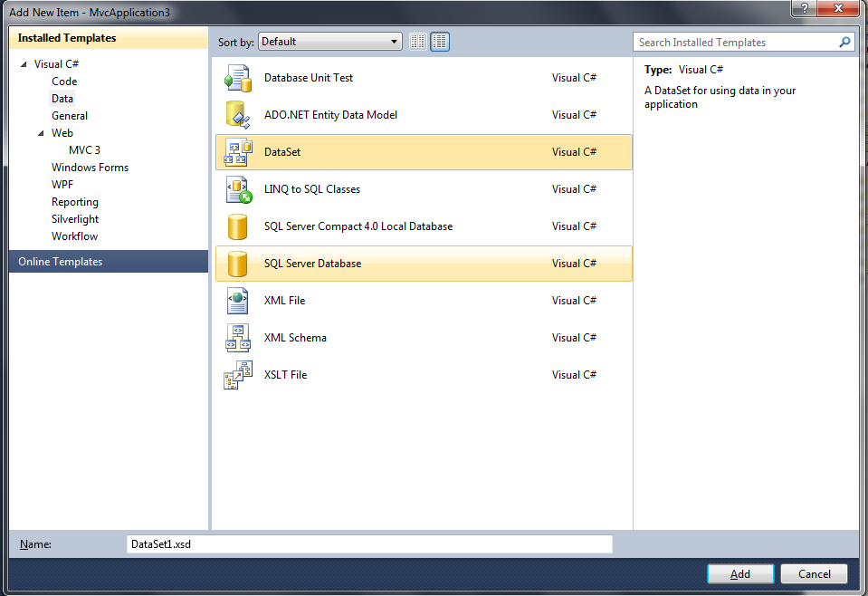Select Database Unit Test template name
Viewport: 868px width, 596px height.
(309, 78)
